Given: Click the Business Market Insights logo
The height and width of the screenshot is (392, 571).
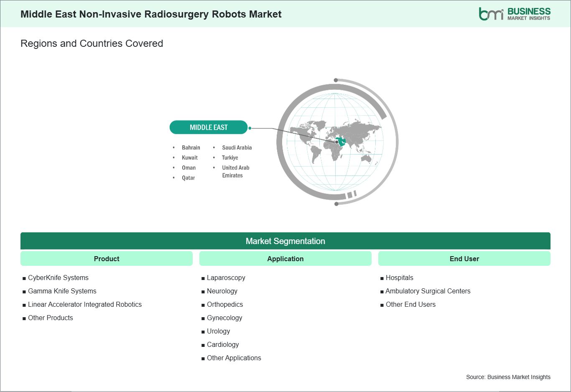Looking at the screenshot, I should (x=515, y=14).
